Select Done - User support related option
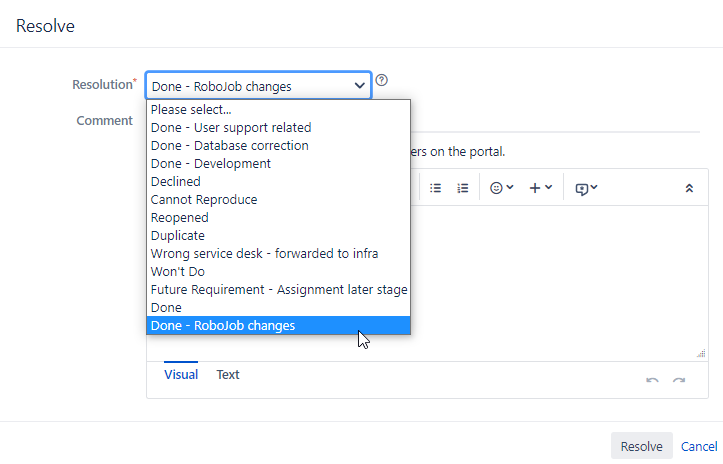The image size is (723, 464). pyautogui.click(x=279, y=128)
